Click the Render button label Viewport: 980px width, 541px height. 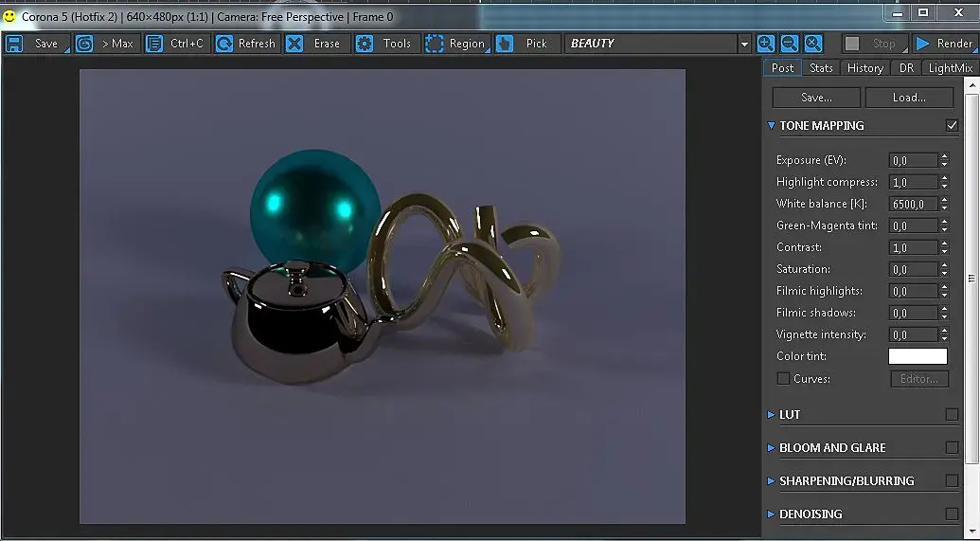(954, 44)
